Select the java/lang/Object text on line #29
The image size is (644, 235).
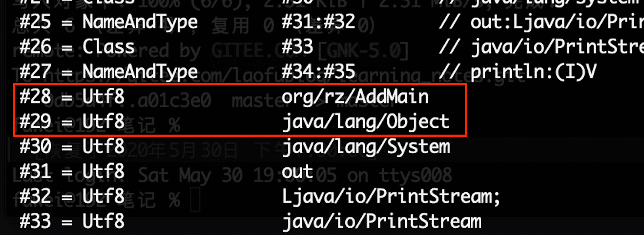tap(366, 122)
